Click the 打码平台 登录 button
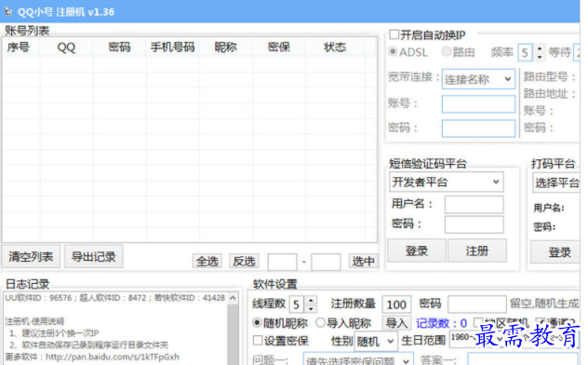The width and height of the screenshot is (588, 365). [x=556, y=252]
